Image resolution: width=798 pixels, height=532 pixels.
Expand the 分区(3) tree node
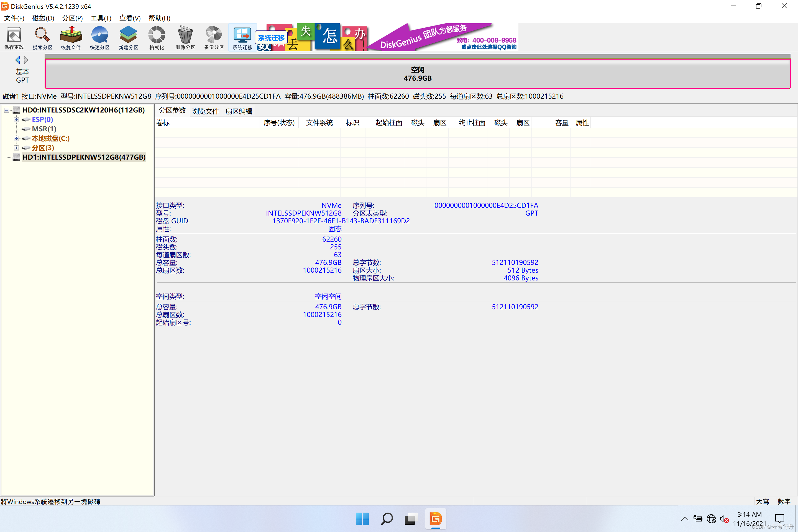click(16, 148)
